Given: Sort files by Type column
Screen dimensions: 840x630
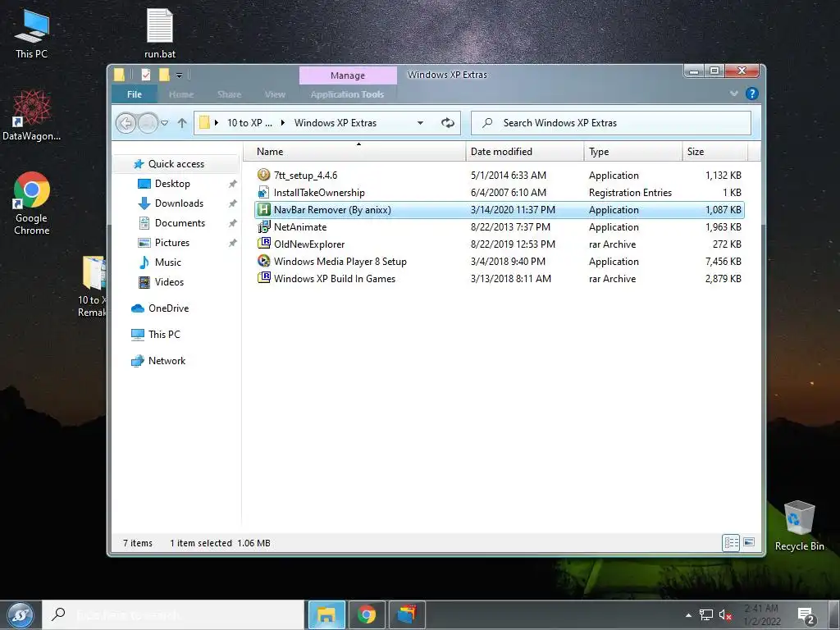Looking at the screenshot, I should click(x=633, y=152).
